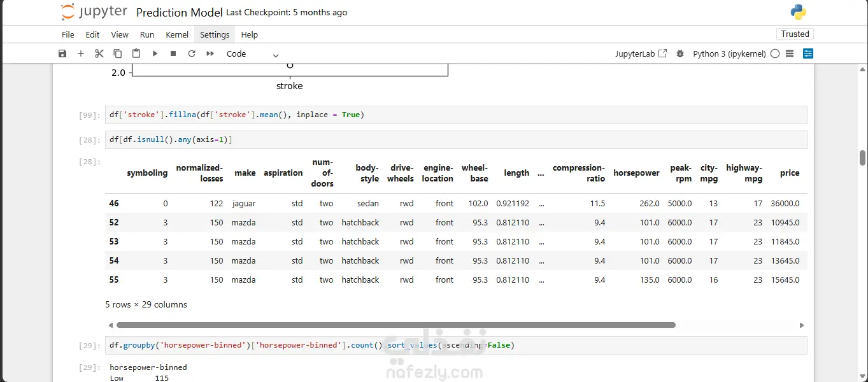Open the View menu

(x=120, y=34)
